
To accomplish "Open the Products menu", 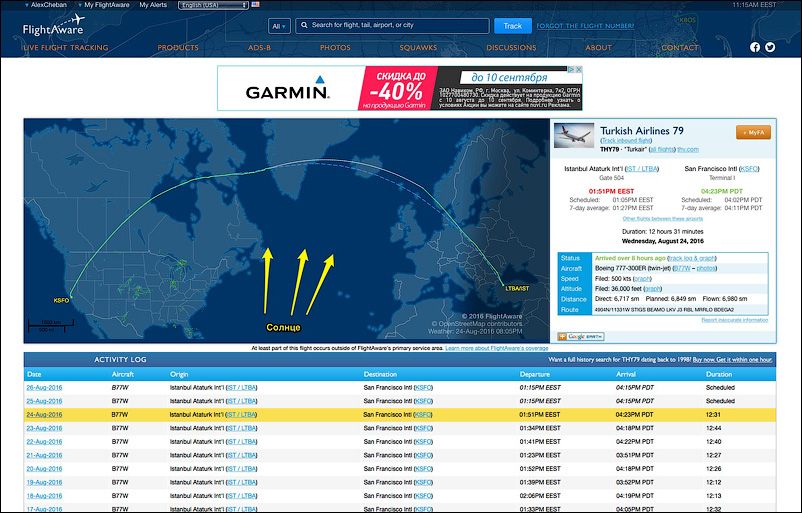I will (x=178, y=48).
